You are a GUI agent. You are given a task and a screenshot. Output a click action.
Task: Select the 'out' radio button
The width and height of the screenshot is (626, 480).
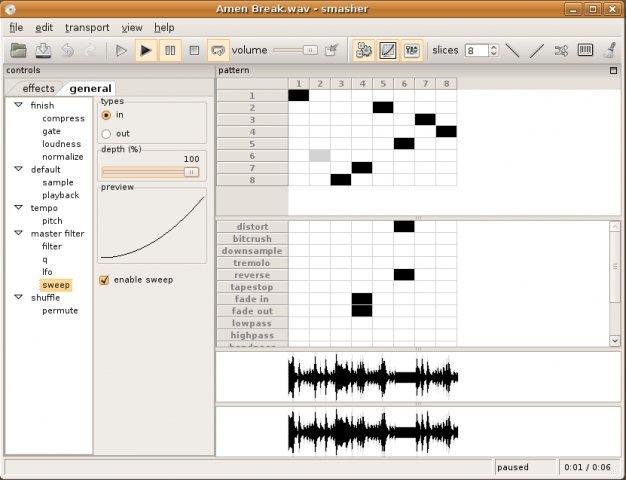pyautogui.click(x=106, y=134)
